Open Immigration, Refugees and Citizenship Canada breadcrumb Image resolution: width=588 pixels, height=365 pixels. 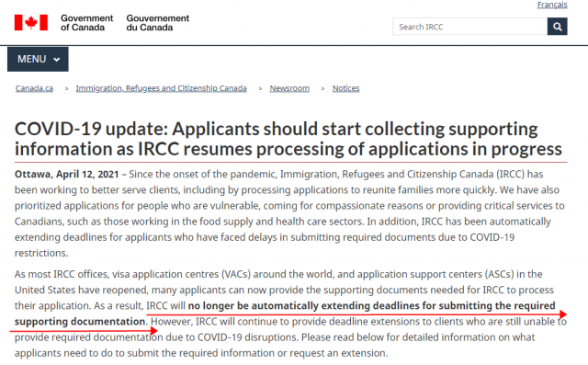[162, 88]
